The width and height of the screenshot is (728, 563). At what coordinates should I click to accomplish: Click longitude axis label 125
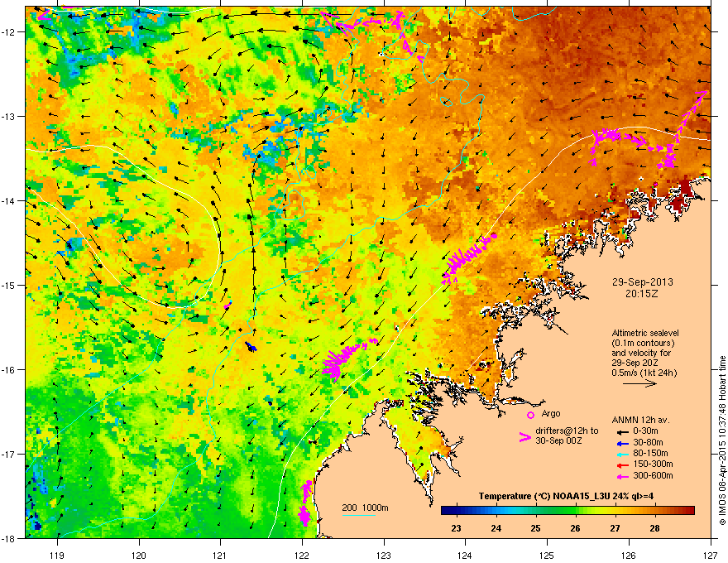click(x=547, y=555)
